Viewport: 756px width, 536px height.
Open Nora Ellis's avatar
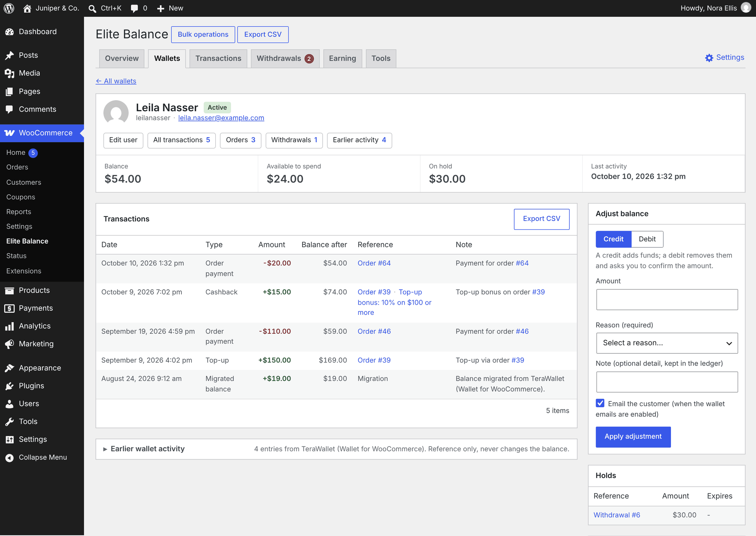746,8
